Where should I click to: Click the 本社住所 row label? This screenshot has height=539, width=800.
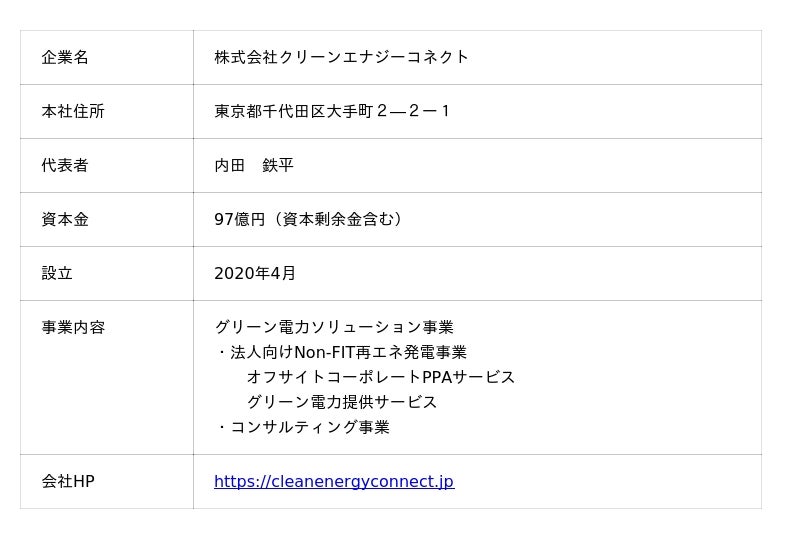click(x=73, y=112)
